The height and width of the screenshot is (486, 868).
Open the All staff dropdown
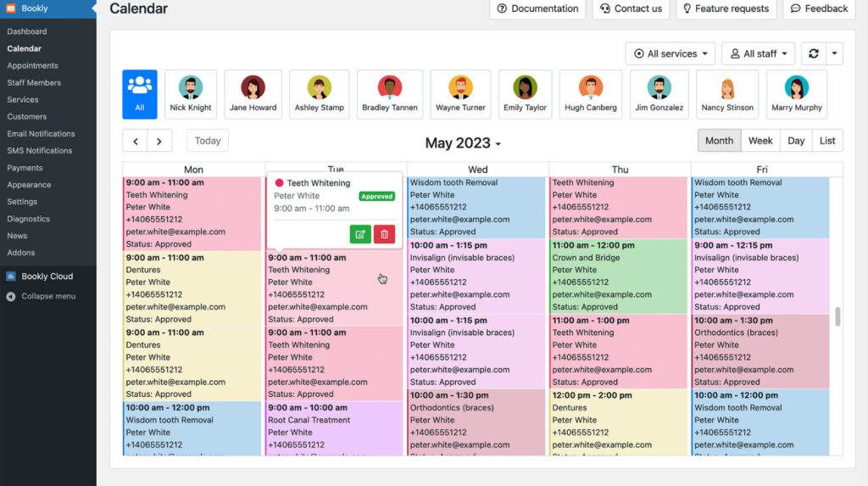(759, 53)
